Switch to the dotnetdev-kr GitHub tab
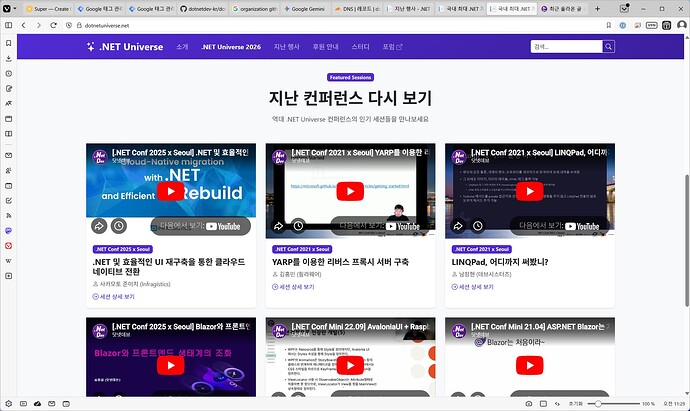The width and height of the screenshot is (690, 411). (203, 9)
